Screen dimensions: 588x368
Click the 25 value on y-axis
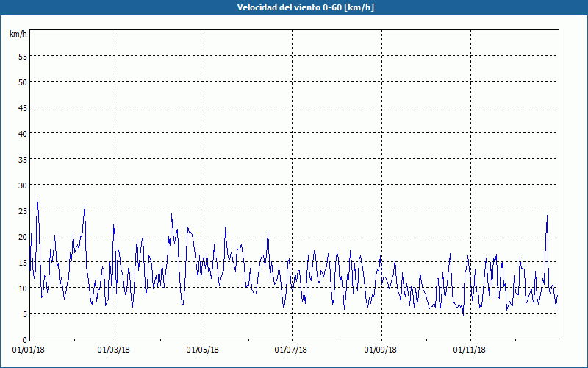pos(23,211)
